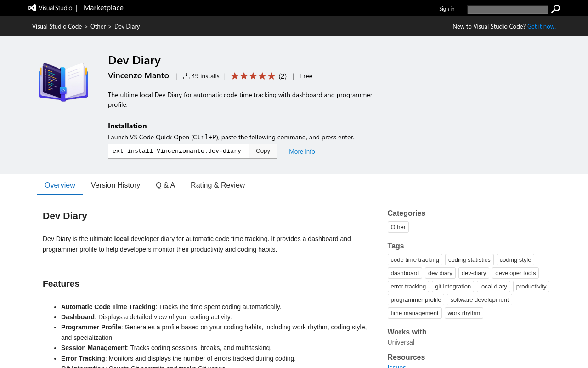588x368 pixels.
Task: Click the installs download icon
Action: pos(186,76)
